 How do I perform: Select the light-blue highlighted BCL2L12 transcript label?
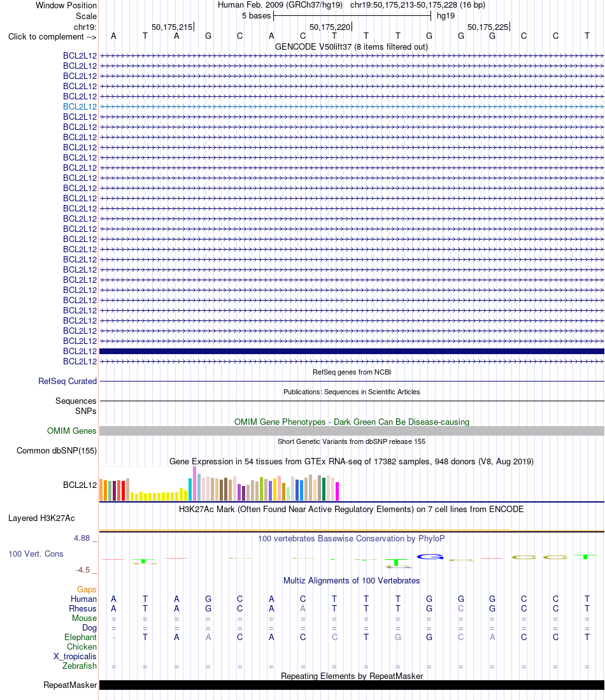coord(80,107)
